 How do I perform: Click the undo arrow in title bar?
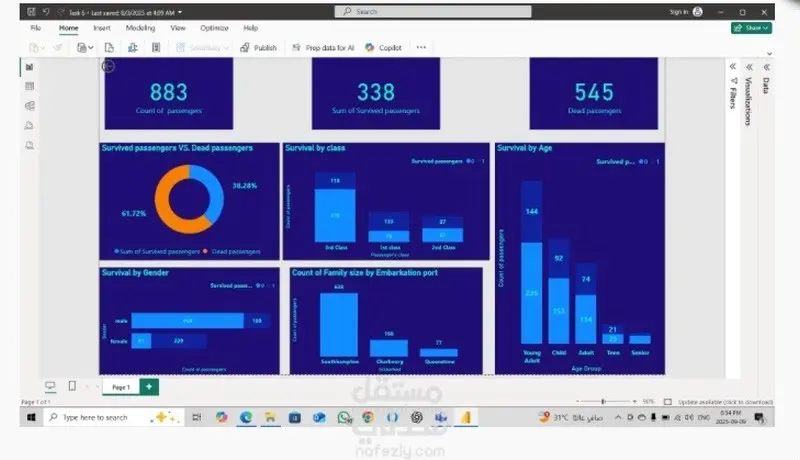point(46,12)
